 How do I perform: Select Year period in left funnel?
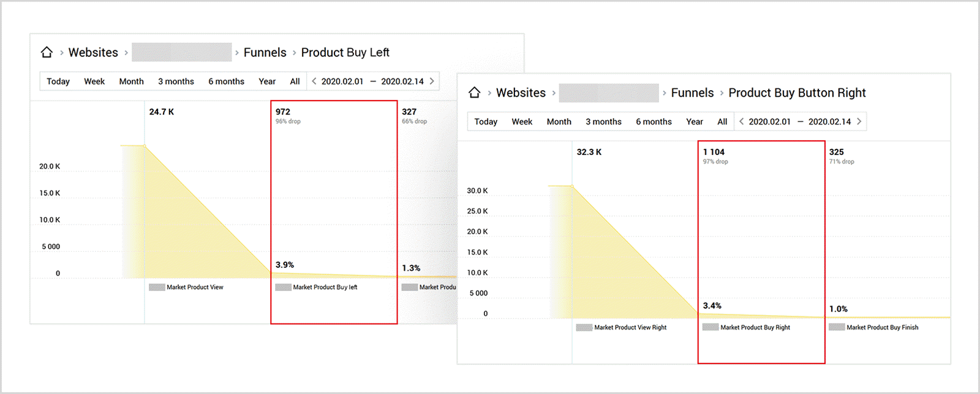coord(267,81)
